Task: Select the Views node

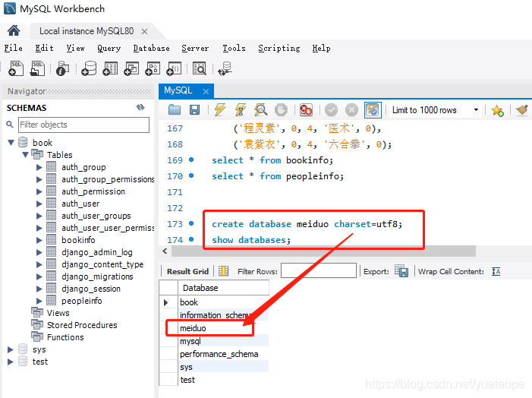Action: click(x=58, y=313)
